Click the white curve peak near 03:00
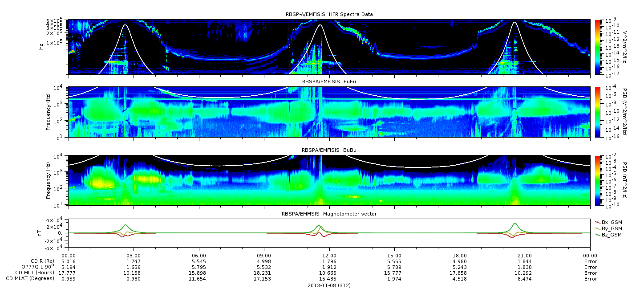 coord(126,25)
